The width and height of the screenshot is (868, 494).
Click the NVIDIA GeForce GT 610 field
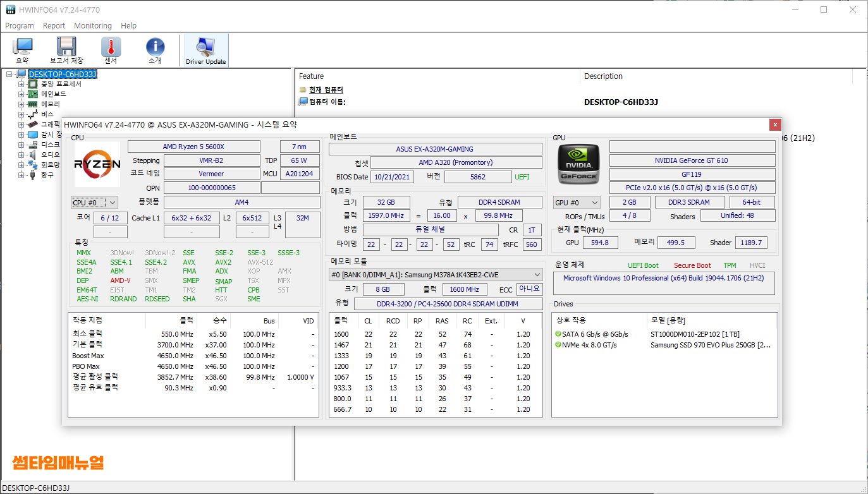pos(692,160)
